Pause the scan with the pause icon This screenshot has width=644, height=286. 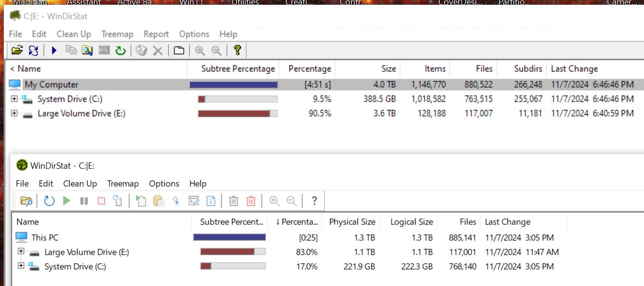[x=84, y=201]
